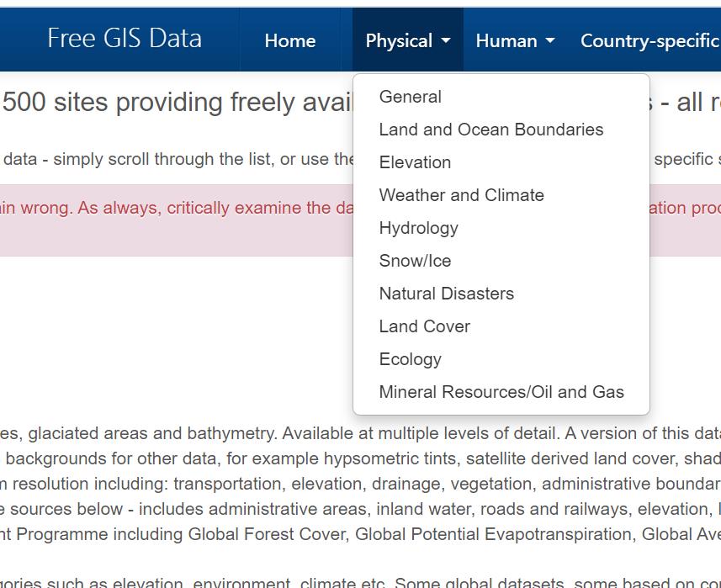Open Weather and Climate category
Image resolution: width=721 pixels, height=588 pixels.
[461, 195]
